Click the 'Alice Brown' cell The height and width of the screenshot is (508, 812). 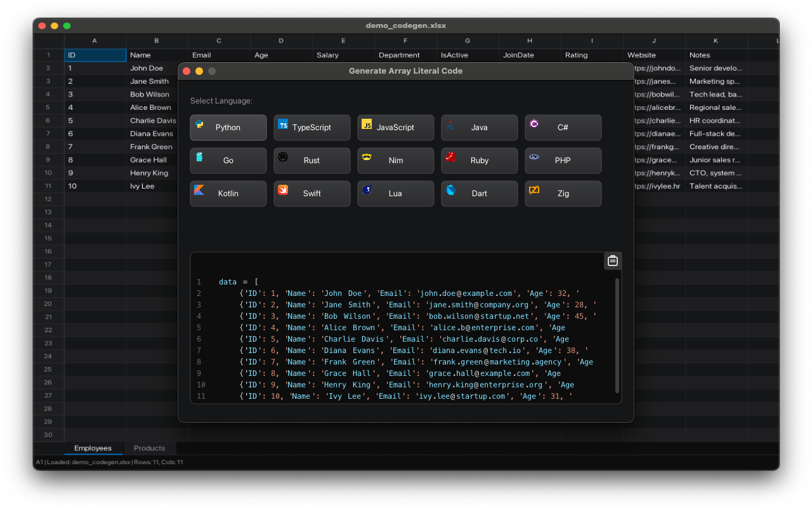pos(152,107)
